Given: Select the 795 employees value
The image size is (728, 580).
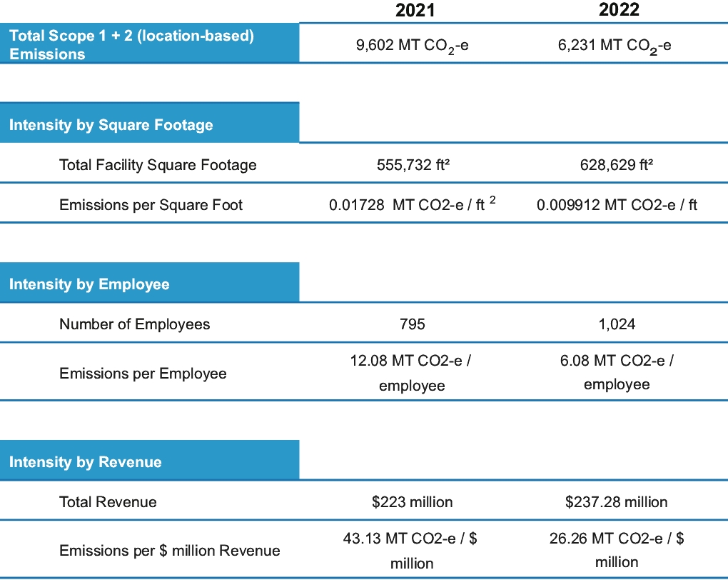Looking at the screenshot, I should pyautogui.click(x=413, y=324).
